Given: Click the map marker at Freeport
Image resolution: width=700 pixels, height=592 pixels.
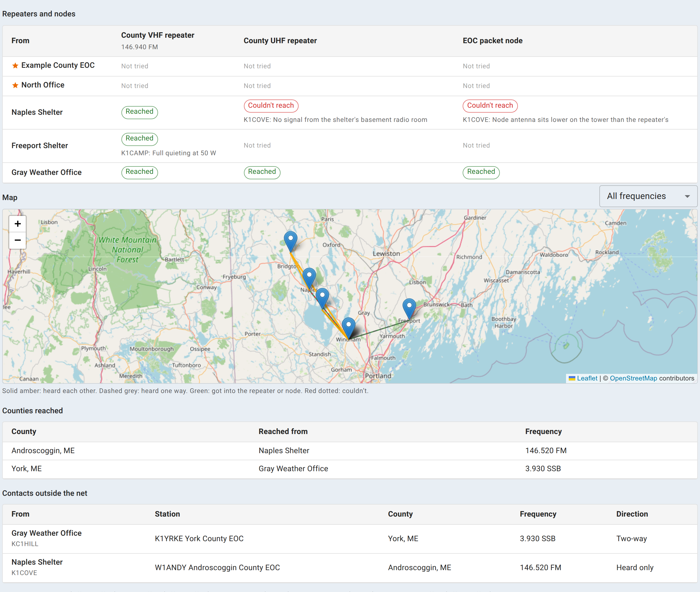Looking at the screenshot, I should coord(409,309).
